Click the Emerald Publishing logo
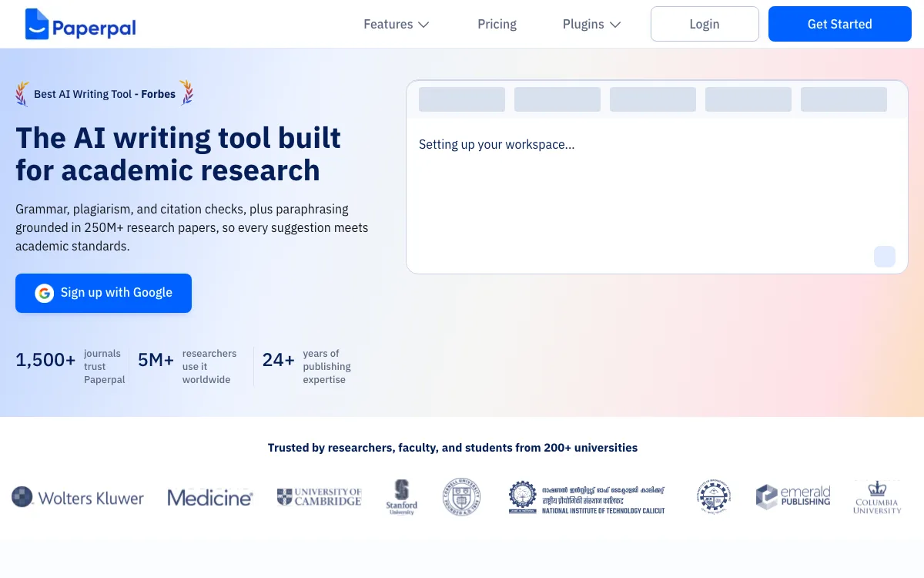Screen dimensions: 924x578 [x=793, y=497]
